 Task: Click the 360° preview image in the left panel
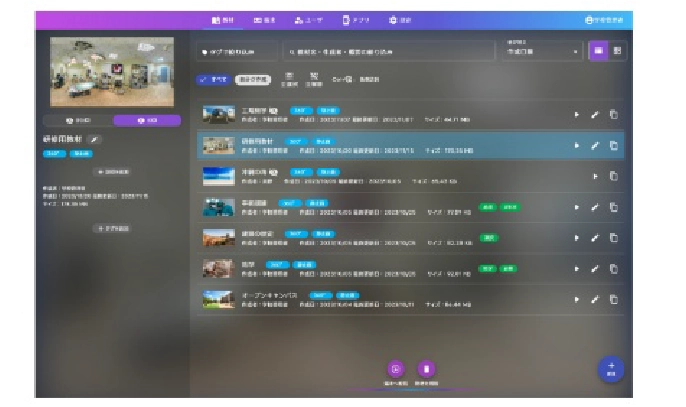coord(112,72)
